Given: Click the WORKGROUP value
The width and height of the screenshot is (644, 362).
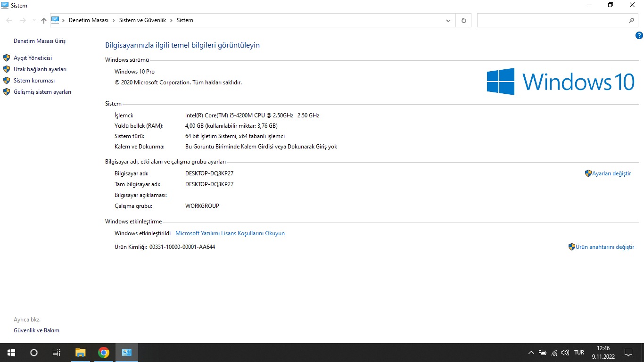Looking at the screenshot, I should click(x=202, y=206).
